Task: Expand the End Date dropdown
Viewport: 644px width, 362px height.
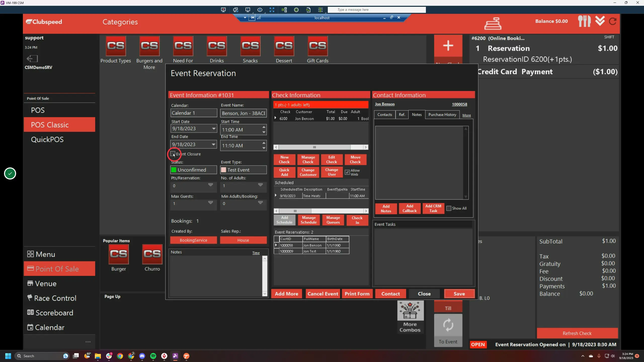Action: pyautogui.click(x=214, y=144)
